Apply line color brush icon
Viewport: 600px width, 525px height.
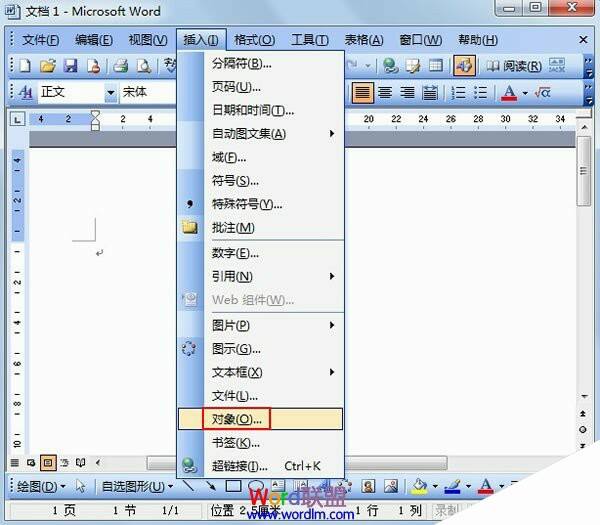coord(453,486)
